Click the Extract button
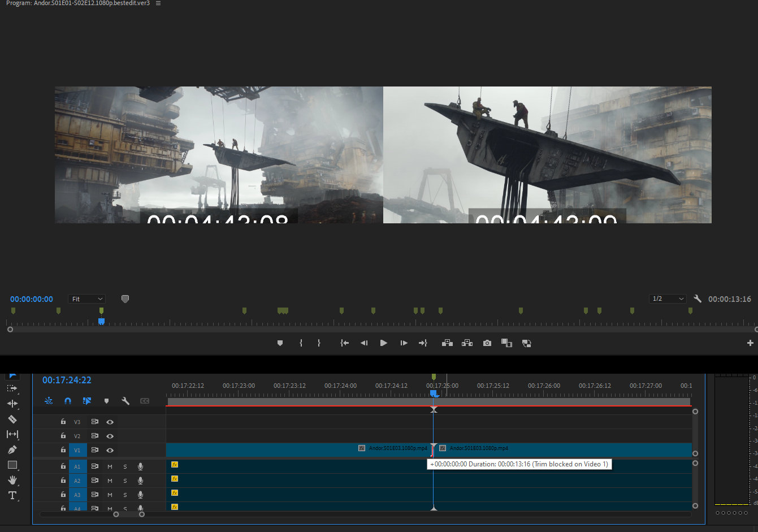 coord(467,343)
